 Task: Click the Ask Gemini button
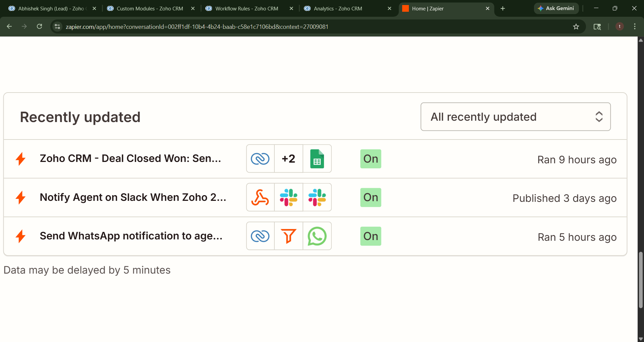(556, 8)
